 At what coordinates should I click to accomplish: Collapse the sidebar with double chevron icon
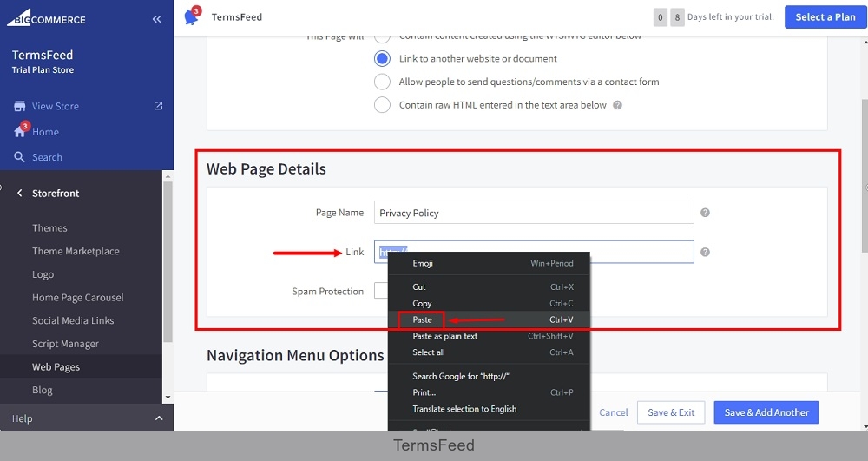point(156,19)
